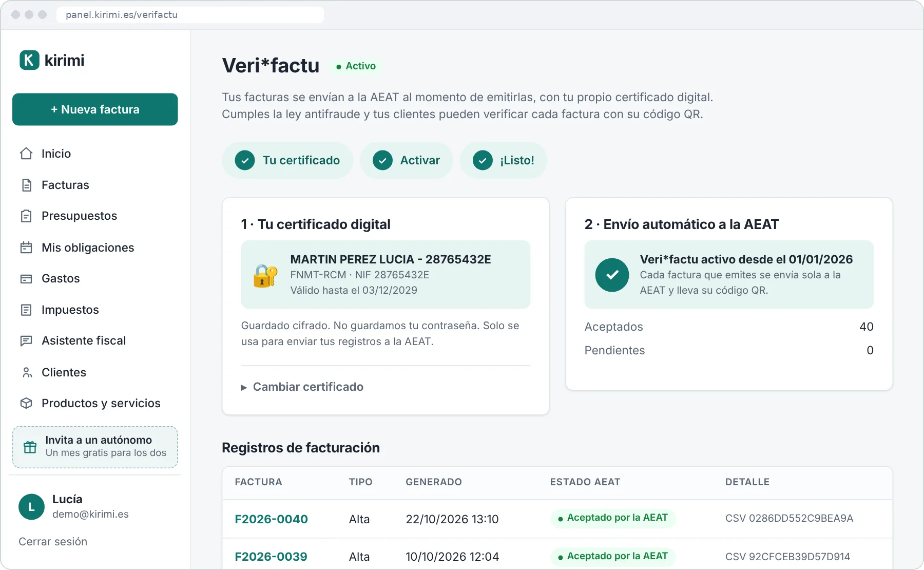924x570 pixels.
Task: Click the Impuestos form icon
Action: tap(26, 310)
